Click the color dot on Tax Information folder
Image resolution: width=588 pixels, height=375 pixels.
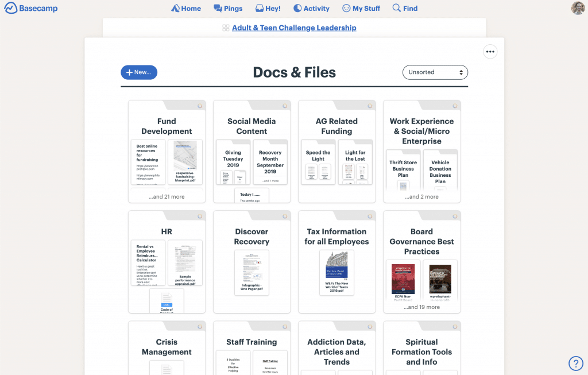[370, 217]
